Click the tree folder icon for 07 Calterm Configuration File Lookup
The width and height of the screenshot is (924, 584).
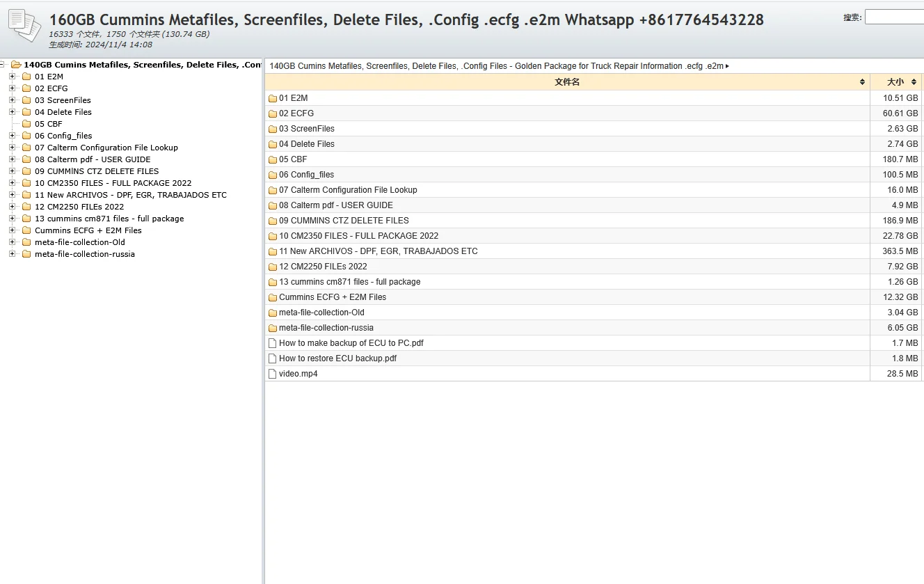point(26,148)
